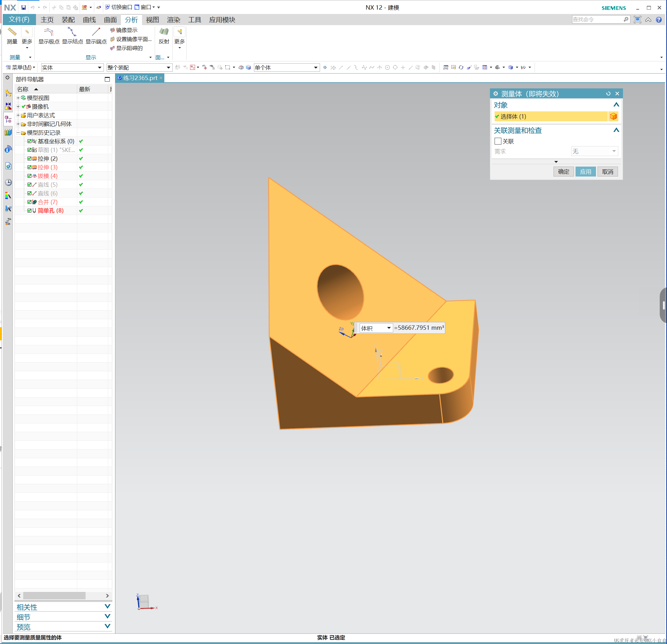Click the resource bar settings gear icon
Image resolution: width=667 pixels, height=644 pixels.
pyautogui.click(x=7, y=78)
